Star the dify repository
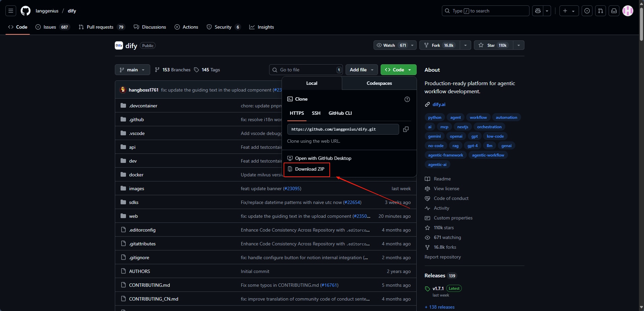The width and height of the screenshot is (644, 311). coord(493,45)
